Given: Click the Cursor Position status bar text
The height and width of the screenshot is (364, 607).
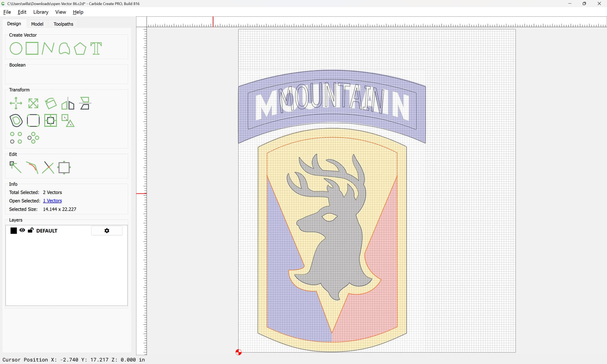Looking at the screenshot, I should tap(74, 360).
